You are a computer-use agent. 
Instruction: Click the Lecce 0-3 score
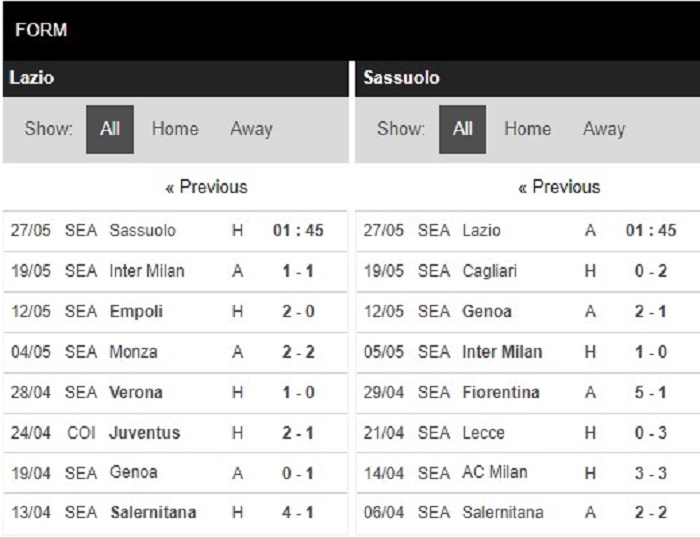pyautogui.click(x=651, y=433)
